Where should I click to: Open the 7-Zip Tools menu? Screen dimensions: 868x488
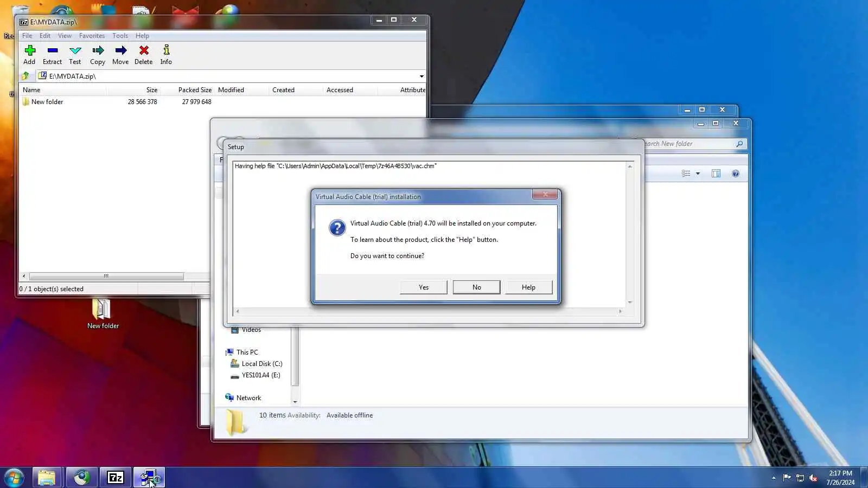tap(120, 36)
